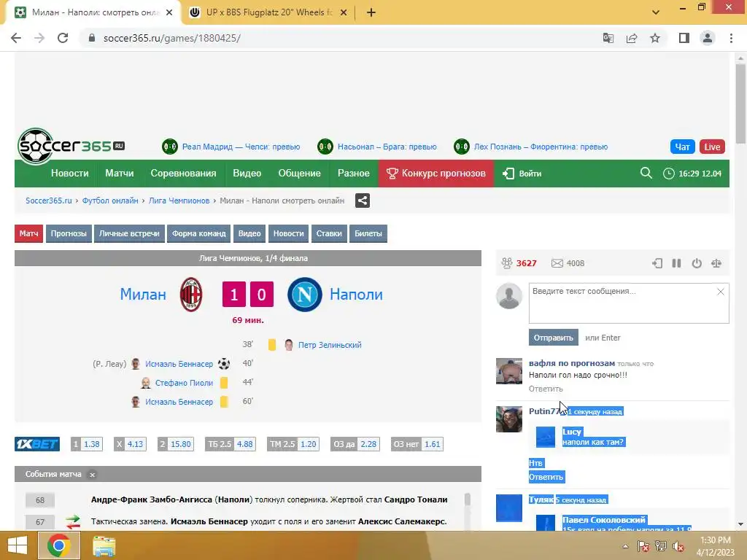Click chat messages envelope 4008
Screen dimensions: 747x560
click(568, 262)
